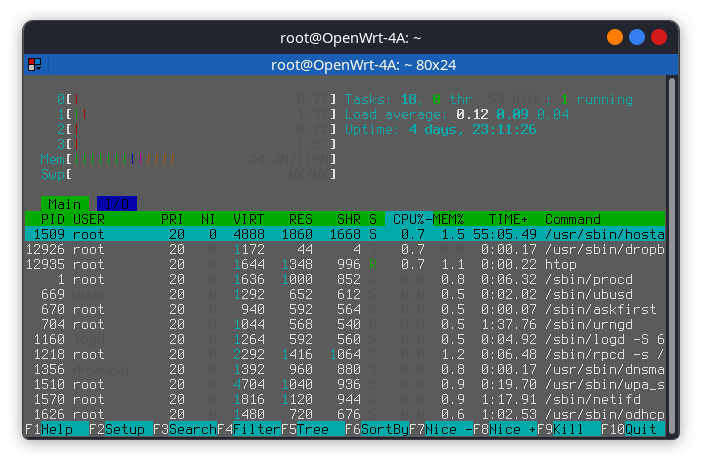
Task: Click the R state of the htop row
Action: [x=372, y=264]
